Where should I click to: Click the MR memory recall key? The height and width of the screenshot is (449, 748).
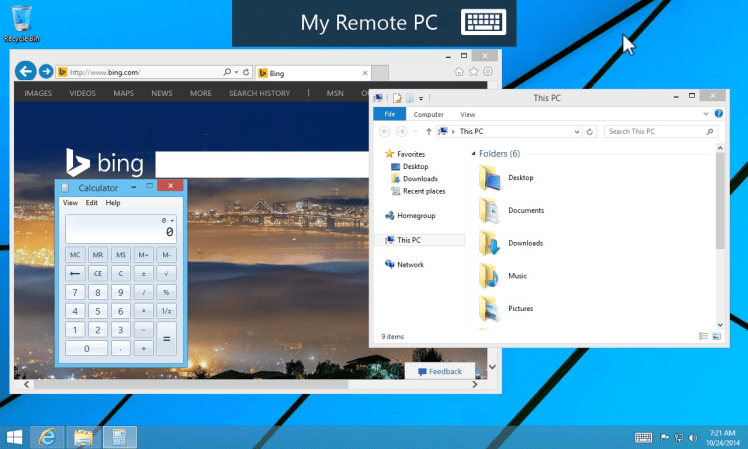(98, 255)
